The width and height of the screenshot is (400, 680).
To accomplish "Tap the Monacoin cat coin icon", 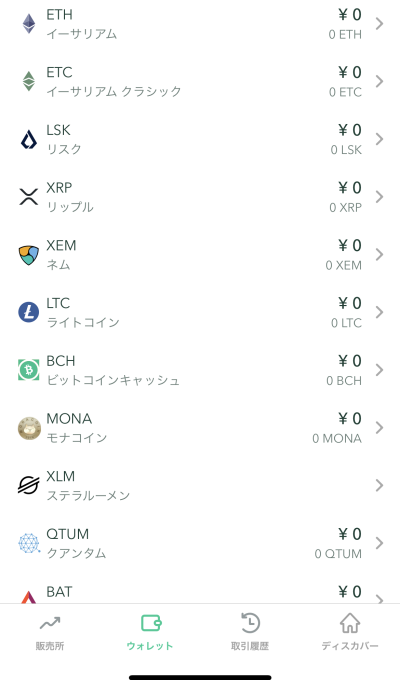I will tap(29, 428).
